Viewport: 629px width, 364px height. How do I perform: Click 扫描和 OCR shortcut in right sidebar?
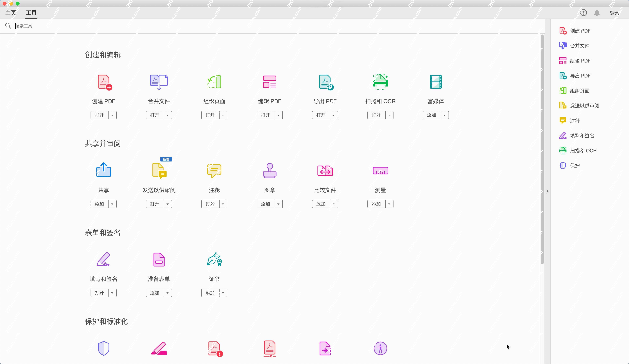578,150
